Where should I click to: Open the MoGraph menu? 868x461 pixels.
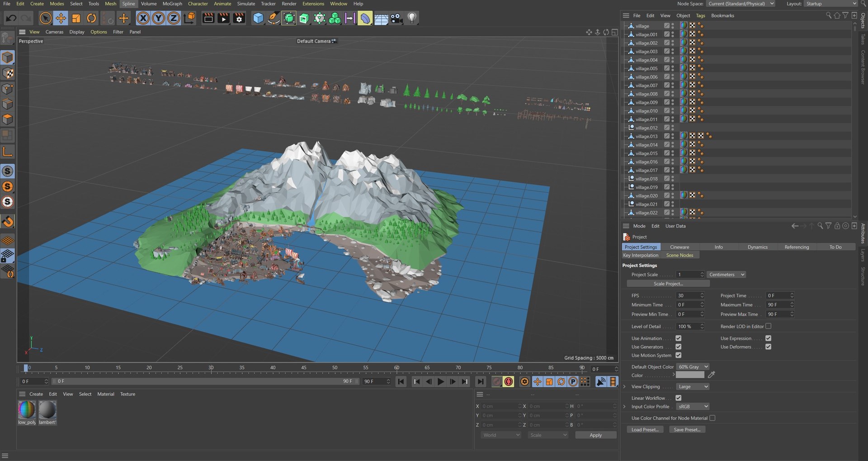coord(172,4)
